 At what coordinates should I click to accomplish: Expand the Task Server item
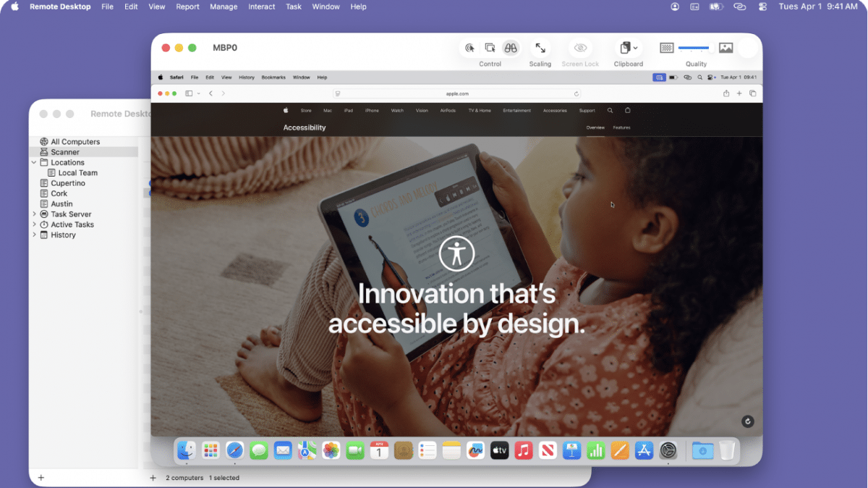[34, 214]
